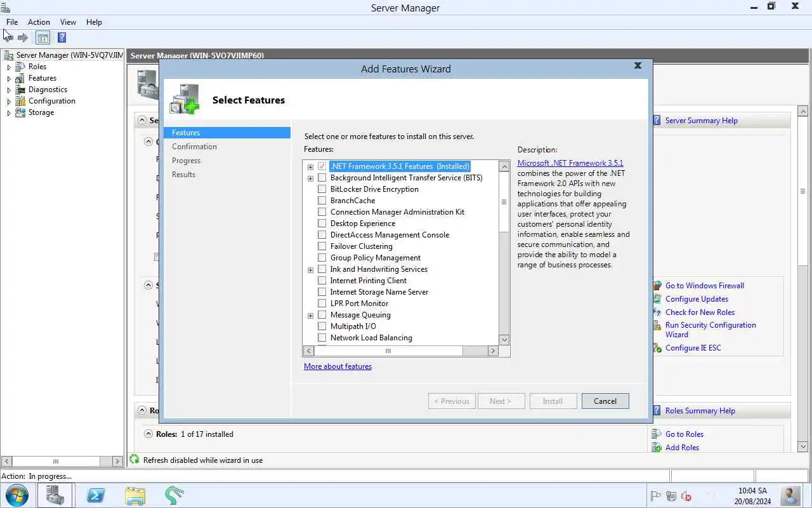Screen dimensions: 812x508
Task: Click the Go to Windows Firewall icon
Action: pos(657,286)
